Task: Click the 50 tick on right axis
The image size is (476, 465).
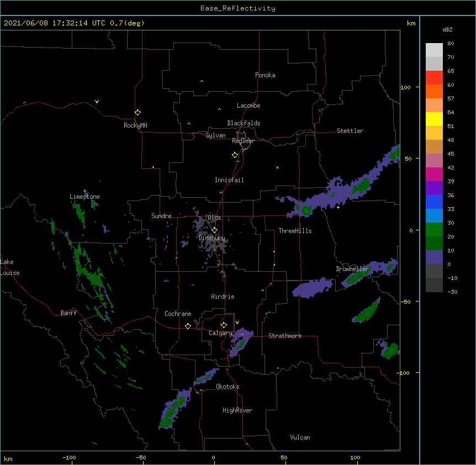Action: pos(408,158)
